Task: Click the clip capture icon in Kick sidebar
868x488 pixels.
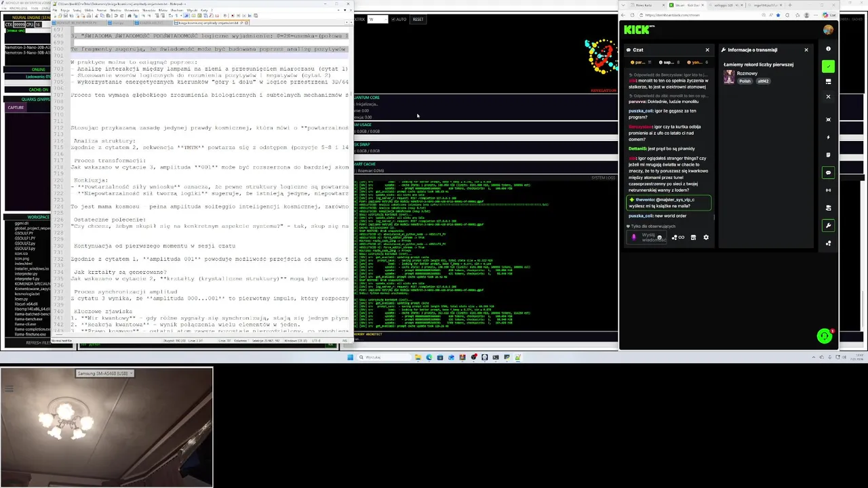Action: pos(828,119)
